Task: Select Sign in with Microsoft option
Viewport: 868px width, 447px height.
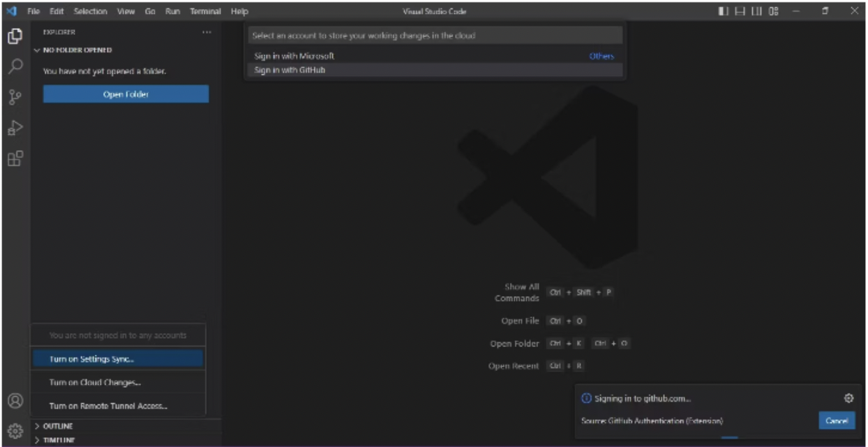Action: (x=434, y=56)
